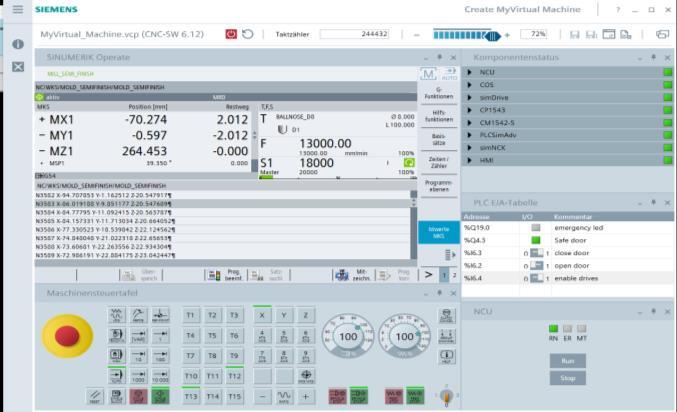Click the Run button in NCU panel

[568, 361]
